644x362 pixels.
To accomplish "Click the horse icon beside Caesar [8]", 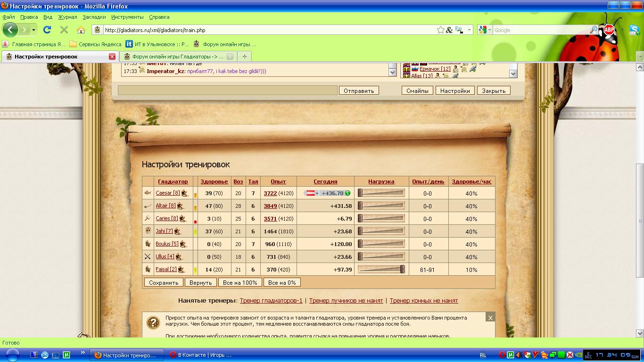I will (x=184, y=193).
